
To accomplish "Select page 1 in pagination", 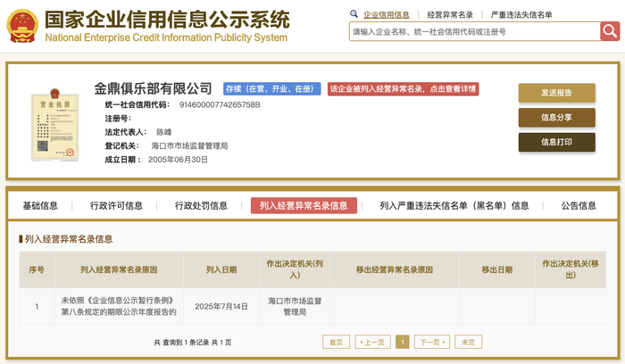I will click(403, 342).
